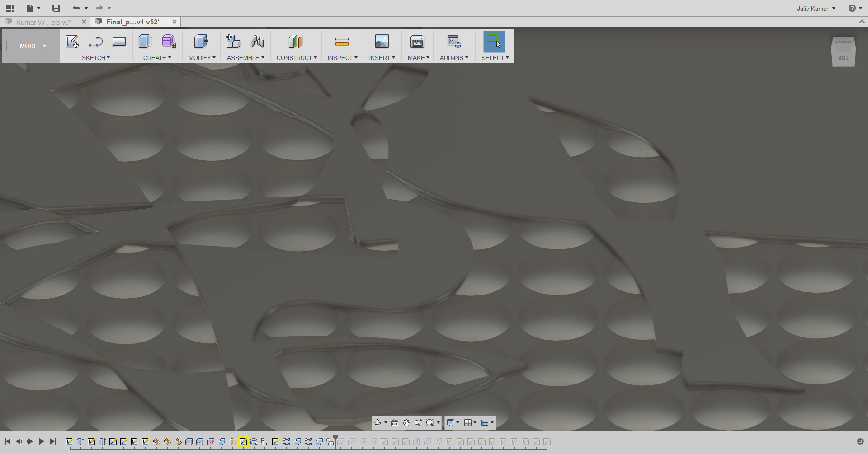Pick the Rectangle sketch tool
The image size is (868, 454).
119,42
